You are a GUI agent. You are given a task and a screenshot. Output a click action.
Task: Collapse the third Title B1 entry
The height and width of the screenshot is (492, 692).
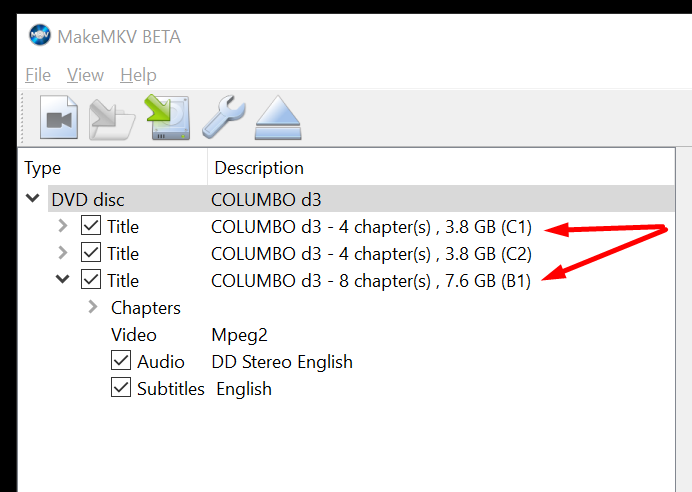pyautogui.click(x=63, y=279)
